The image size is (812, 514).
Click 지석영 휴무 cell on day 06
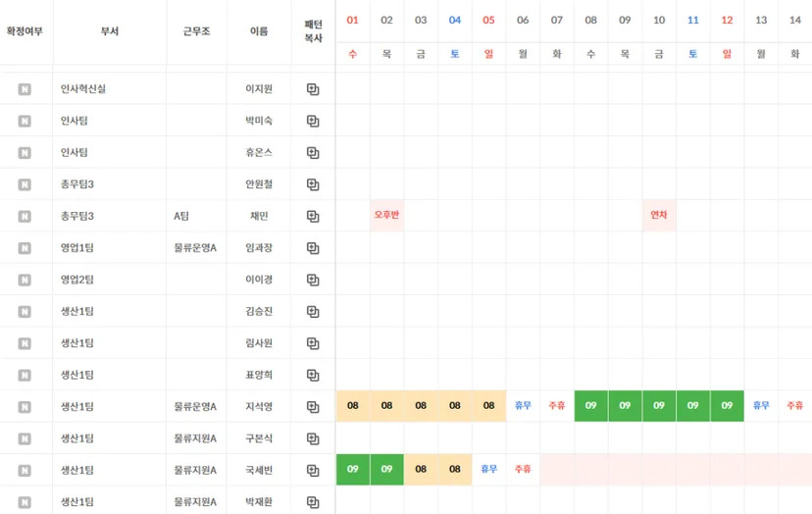[523, 406]
